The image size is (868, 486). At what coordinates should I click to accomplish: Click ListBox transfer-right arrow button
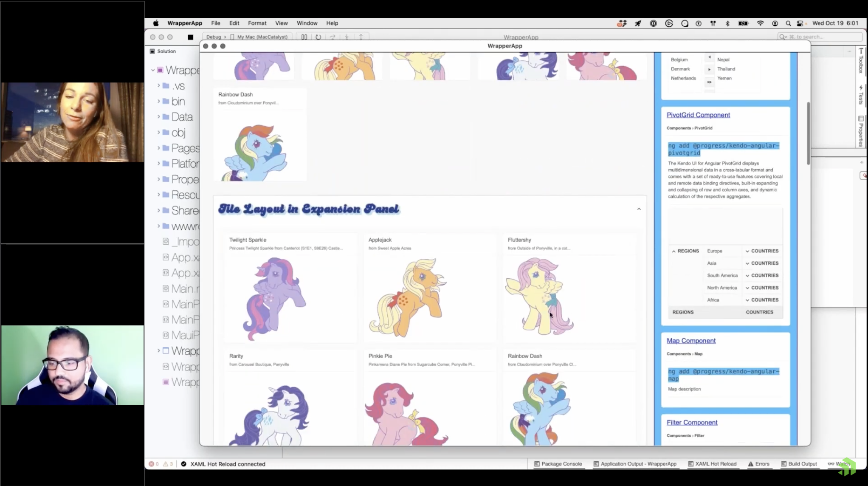point(709,69)
